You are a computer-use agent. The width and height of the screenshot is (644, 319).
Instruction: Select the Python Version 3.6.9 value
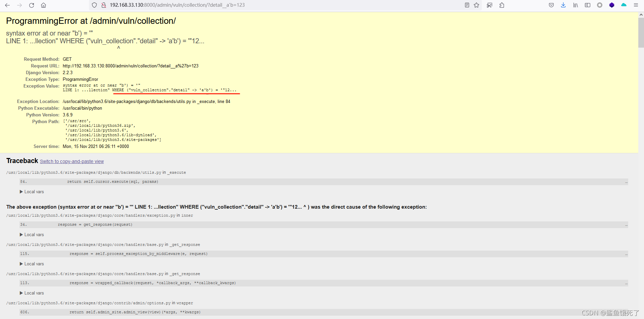[x=67, y=115]
